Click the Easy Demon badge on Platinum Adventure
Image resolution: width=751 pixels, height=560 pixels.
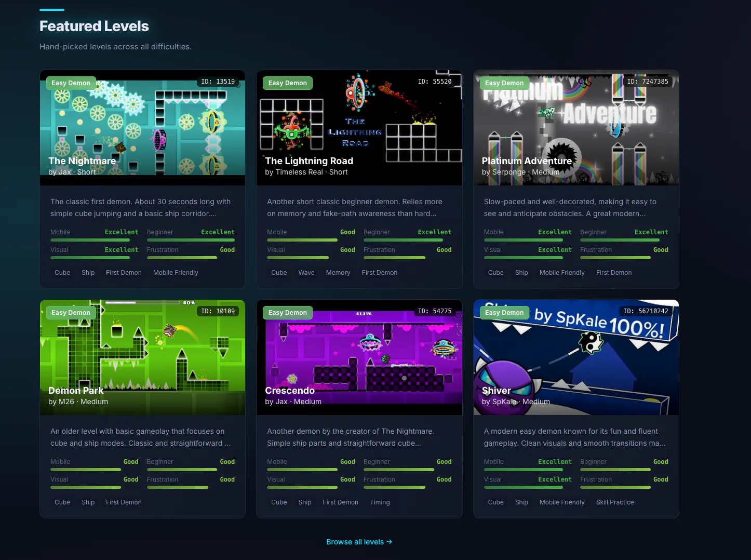click(x=504, y=83)
